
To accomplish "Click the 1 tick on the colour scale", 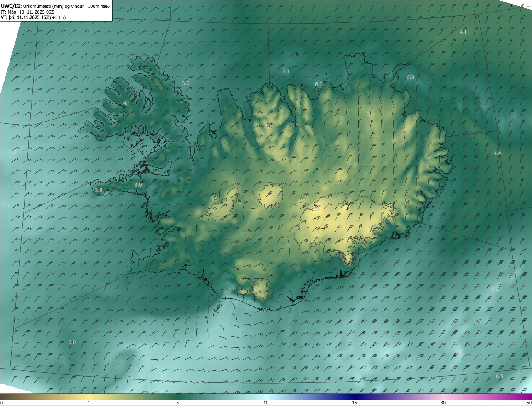I will coord(89,403).
